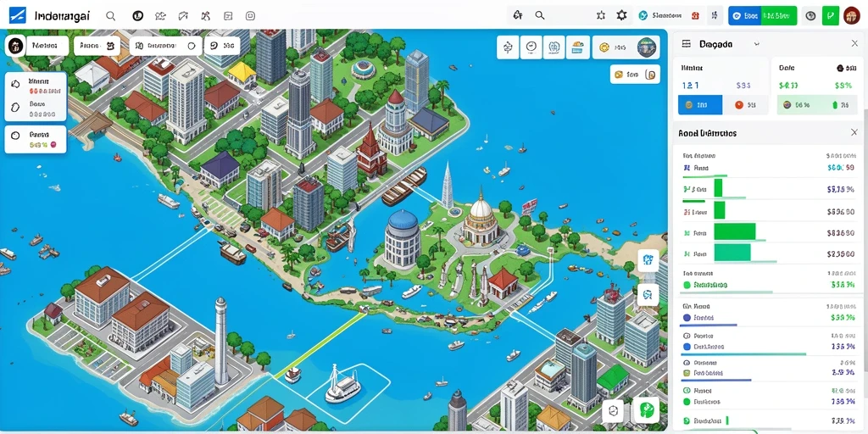Click the orange-and-blue card tool on map
868x434 pixels.
(x=577, y=47)
